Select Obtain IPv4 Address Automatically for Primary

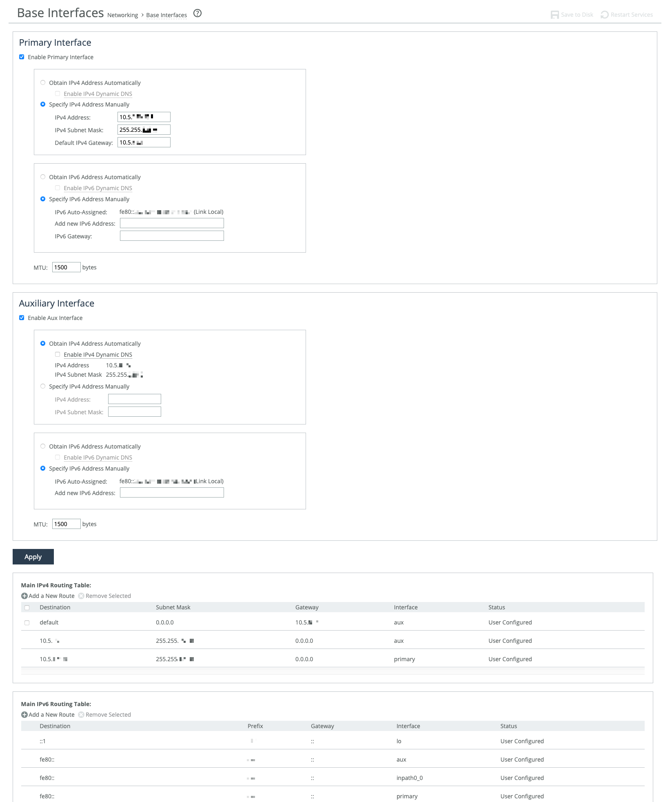click(43, 83)
